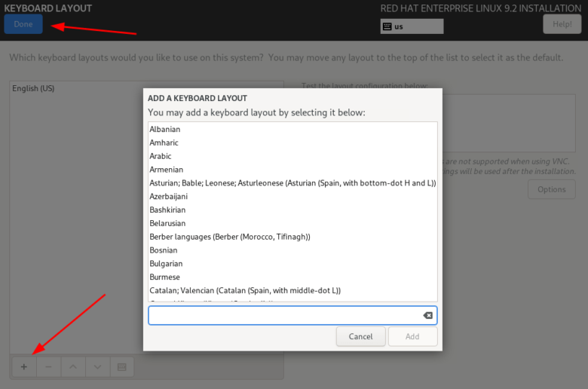The height and width of the screenshot is (389, 588).
Task: Preview layout with the keyboard icon button
Action: point(122,367)
